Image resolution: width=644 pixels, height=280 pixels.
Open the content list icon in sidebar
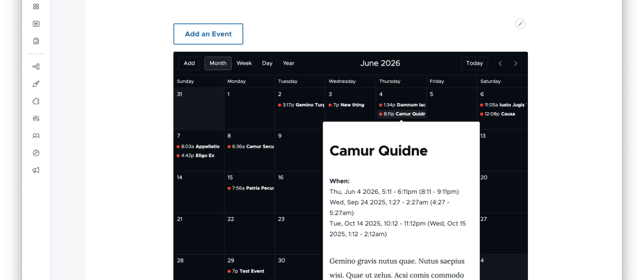pyautogui.click(x=36, y=24)
